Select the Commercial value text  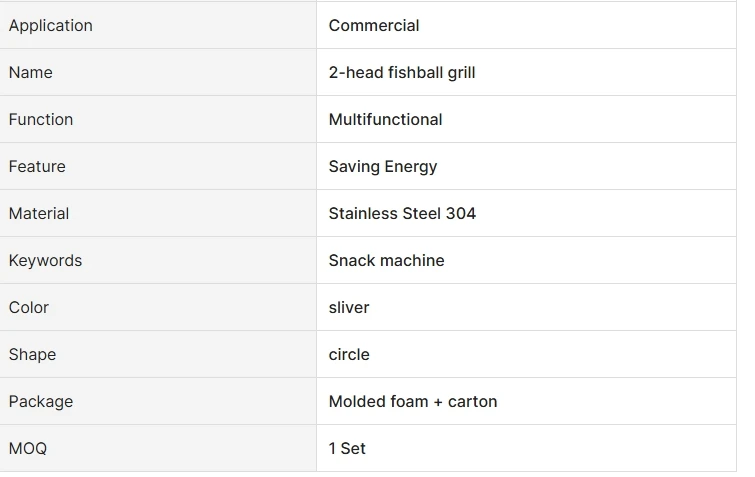click(x=374, y=26)
